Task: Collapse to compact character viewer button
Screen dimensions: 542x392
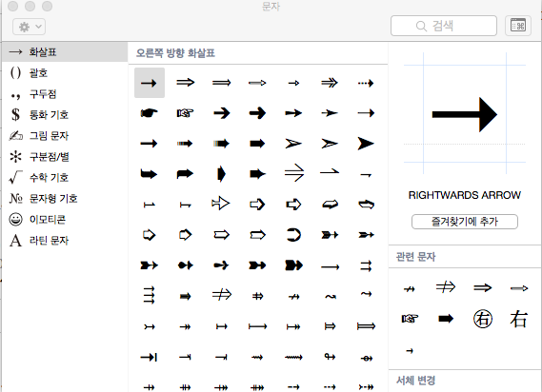Action: (x=518, y=26)
